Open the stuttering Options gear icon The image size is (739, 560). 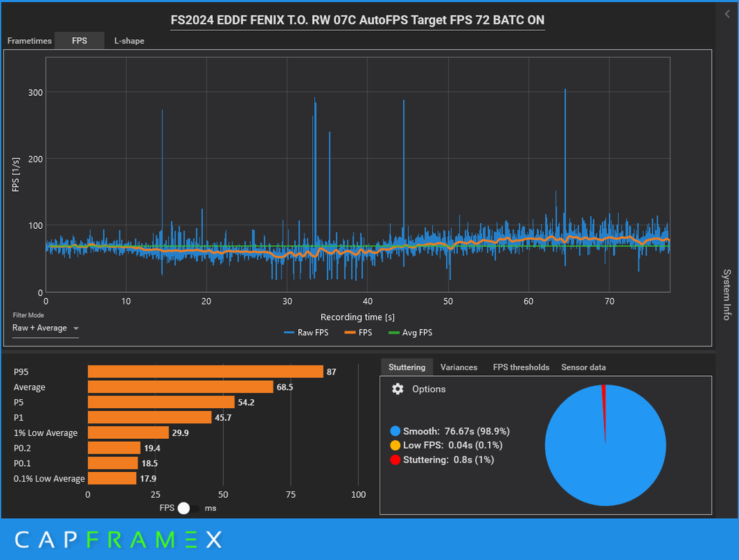point(397,389)
